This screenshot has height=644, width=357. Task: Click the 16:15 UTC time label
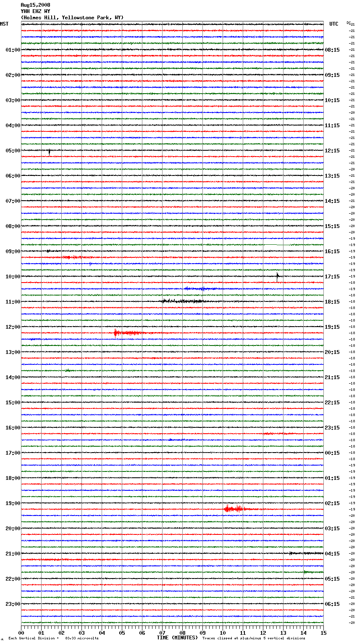tap(332, 251)
